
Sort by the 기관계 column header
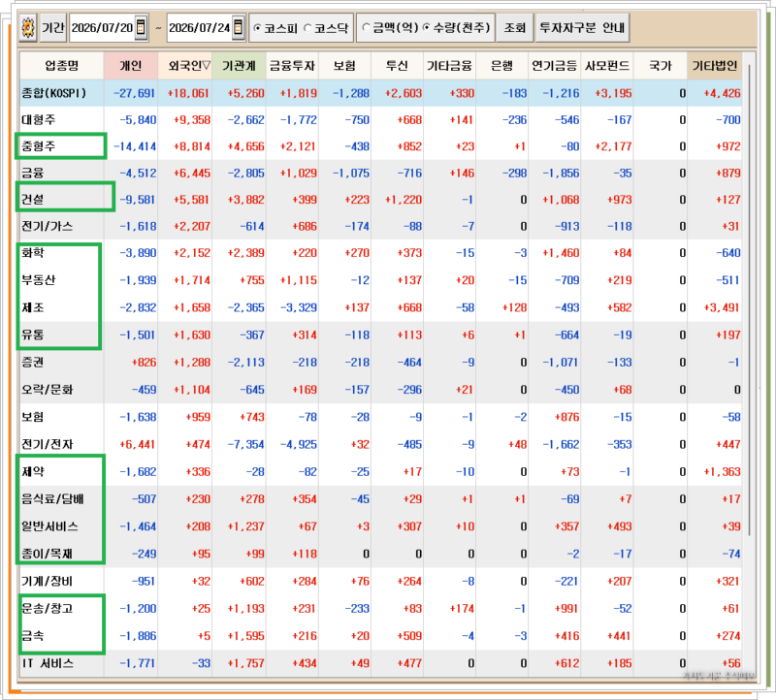point(239,66)
